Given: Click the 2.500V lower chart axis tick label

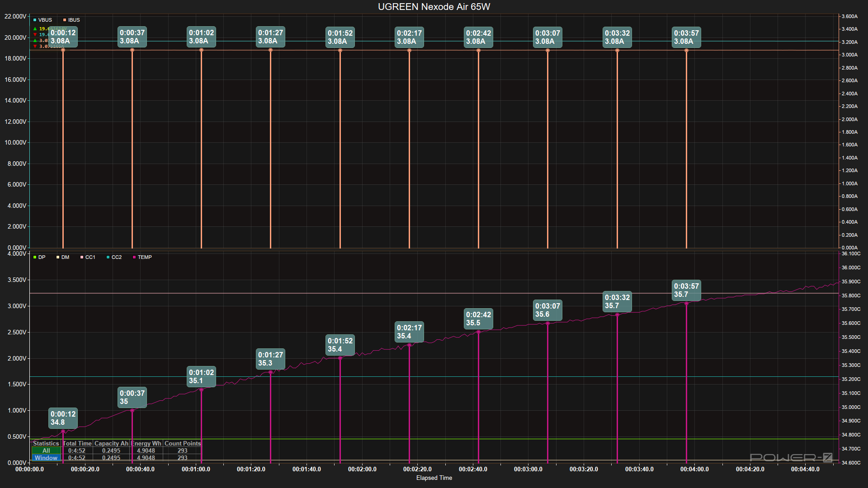Looking at the screenshot, I should 17,332.
